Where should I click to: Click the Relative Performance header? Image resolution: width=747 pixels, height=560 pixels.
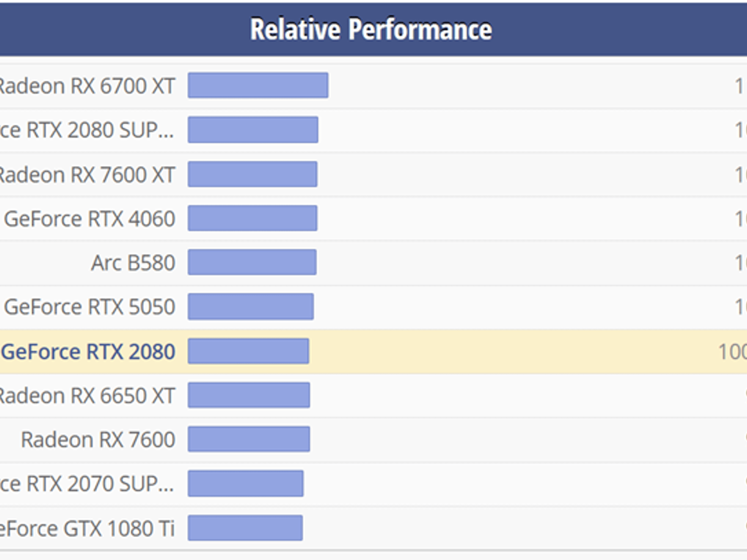371,29
